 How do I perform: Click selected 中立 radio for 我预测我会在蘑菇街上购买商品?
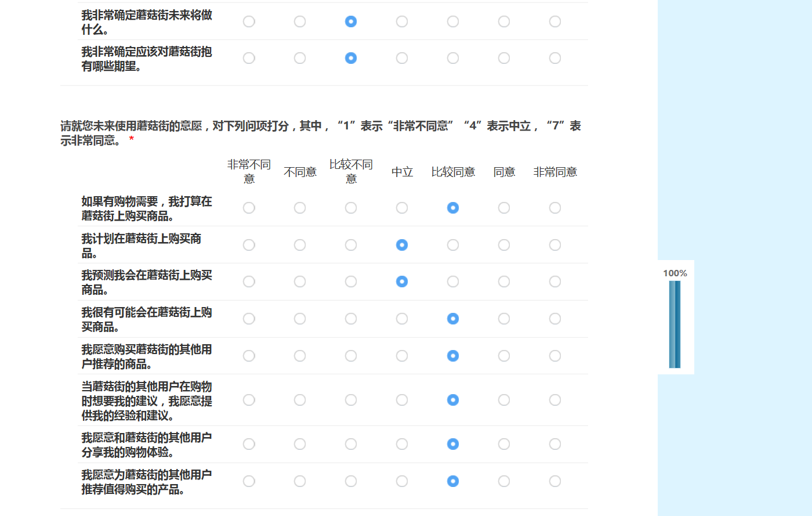[402, 282]
